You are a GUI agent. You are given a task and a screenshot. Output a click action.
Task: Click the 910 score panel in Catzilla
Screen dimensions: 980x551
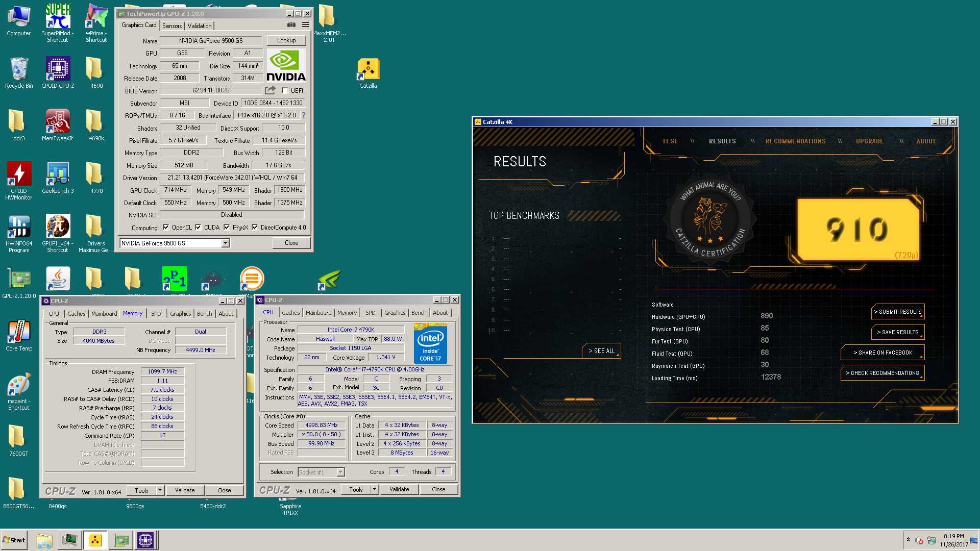click(x=859, y=230)
